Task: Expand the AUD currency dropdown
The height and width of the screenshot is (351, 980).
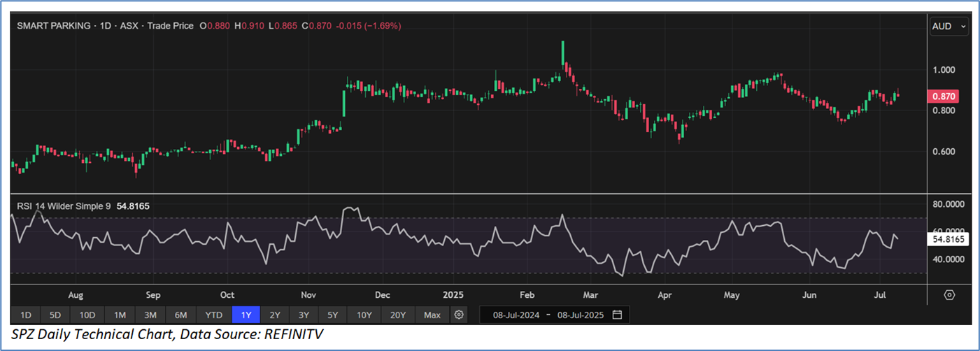Action: pos(949,26)
